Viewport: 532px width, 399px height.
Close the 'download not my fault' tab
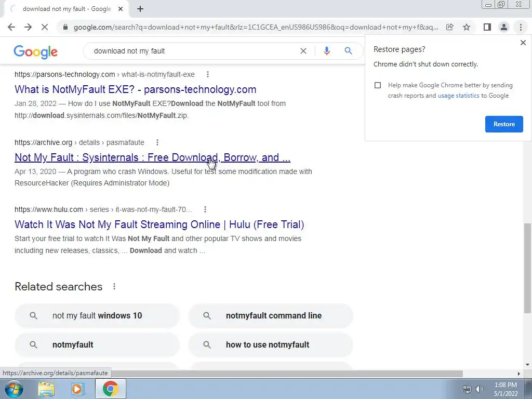coord(121,9)
